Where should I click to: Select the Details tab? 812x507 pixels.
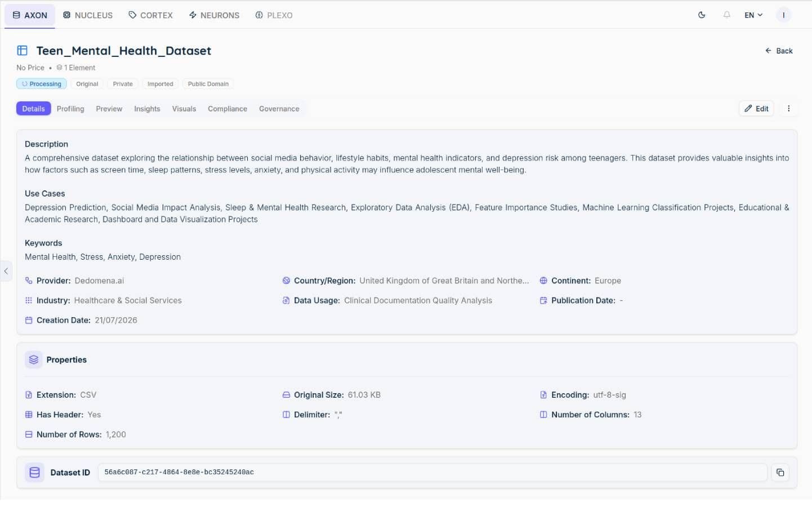click(34, 109)
